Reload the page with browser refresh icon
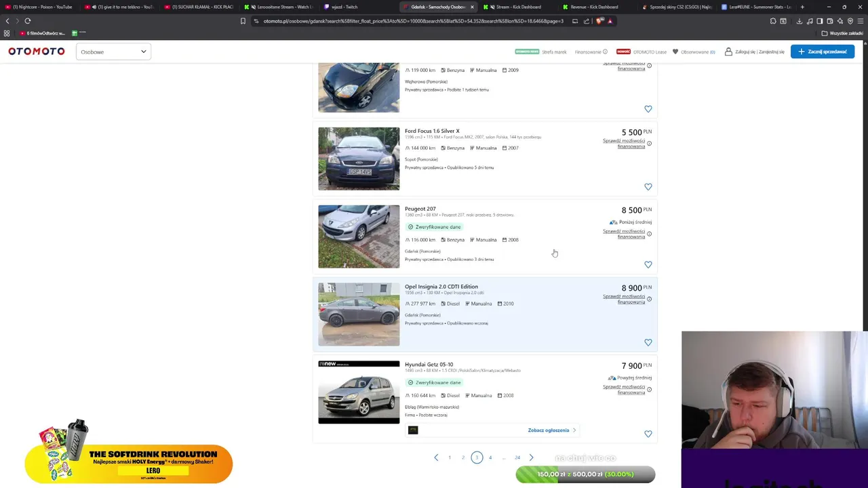The image size is (868, 488). [x=28, y=21]
